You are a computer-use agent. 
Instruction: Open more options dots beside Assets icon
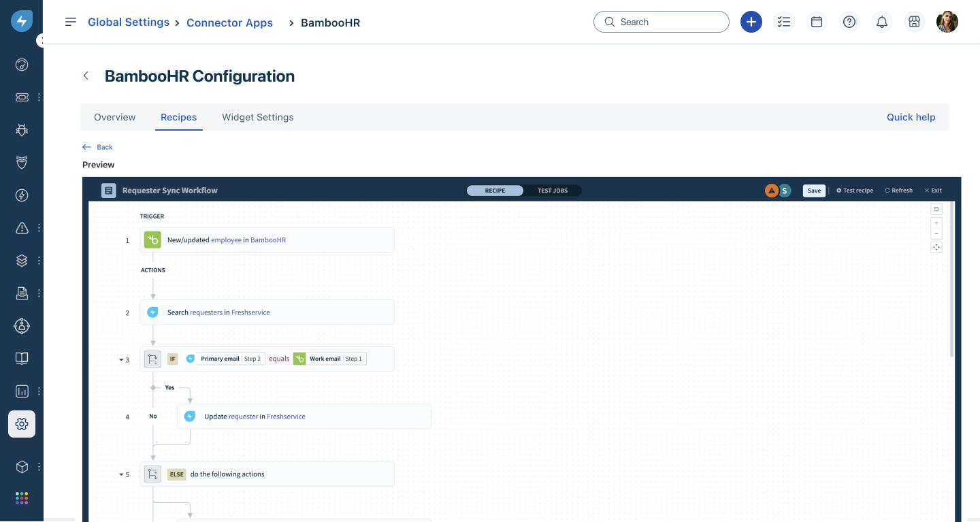[39, 261]
